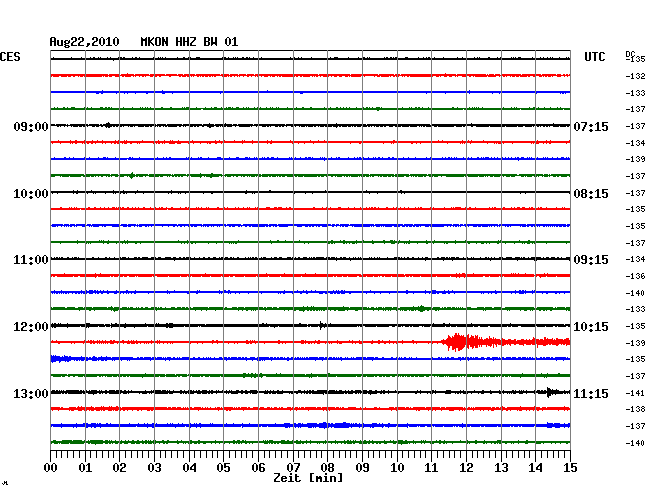Select the 13:00 local time label

coord(31,393)
